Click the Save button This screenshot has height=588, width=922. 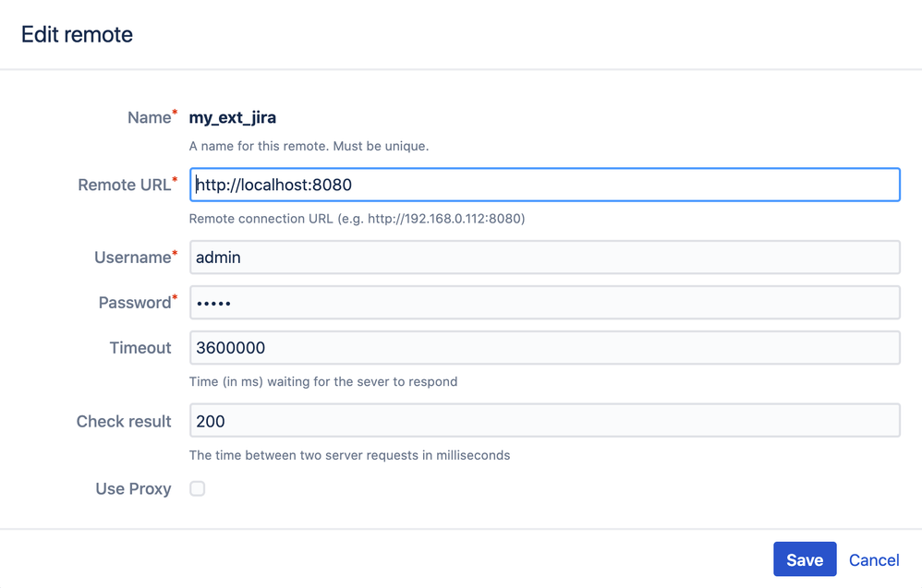805,559
